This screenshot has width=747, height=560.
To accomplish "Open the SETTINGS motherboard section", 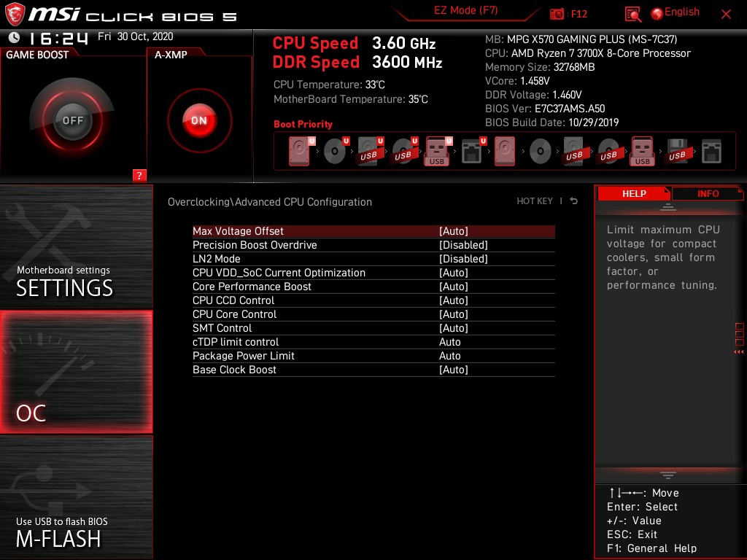I will (76, 246).
